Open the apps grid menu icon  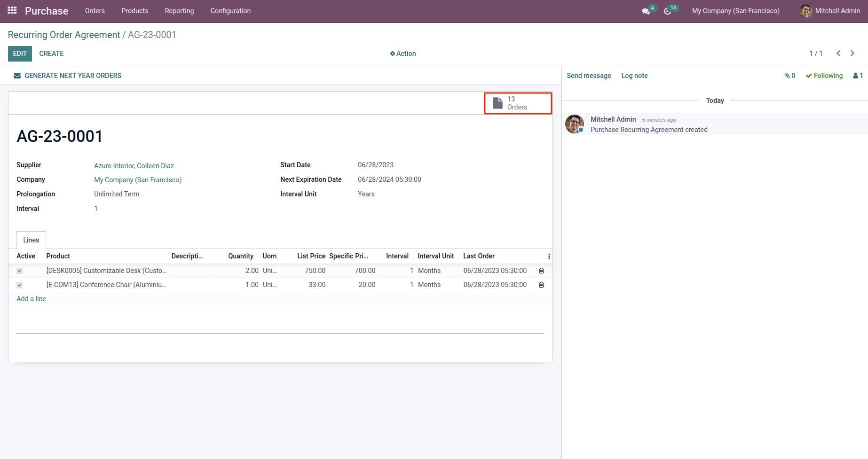tap(12, 10)
